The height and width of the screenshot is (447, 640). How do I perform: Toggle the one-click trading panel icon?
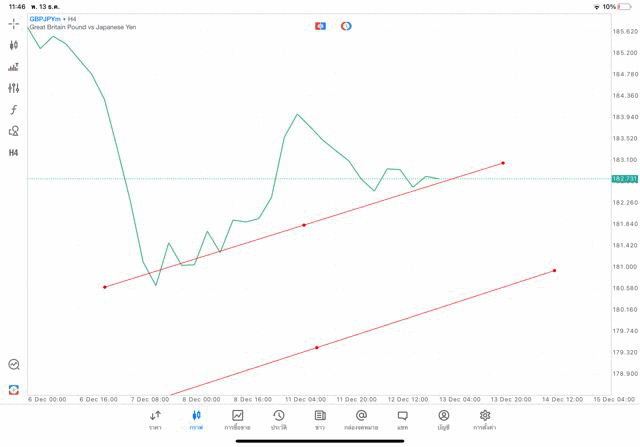click(x=320, y=26)
